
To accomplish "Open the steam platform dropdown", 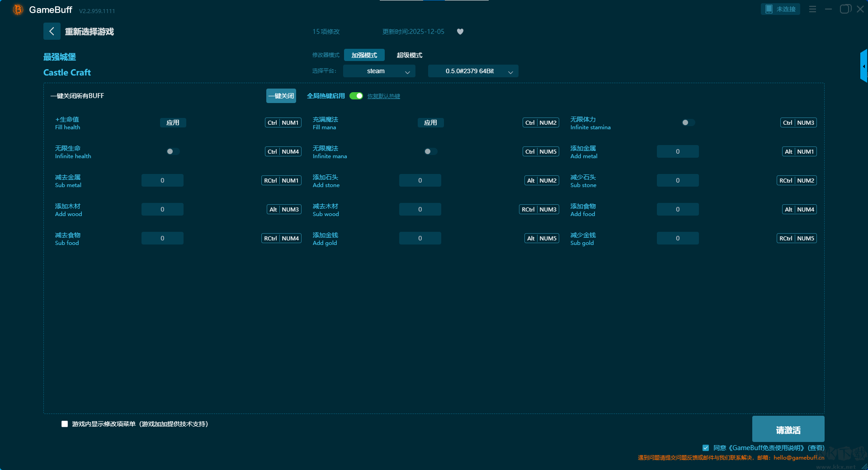I will click(379, 71).
